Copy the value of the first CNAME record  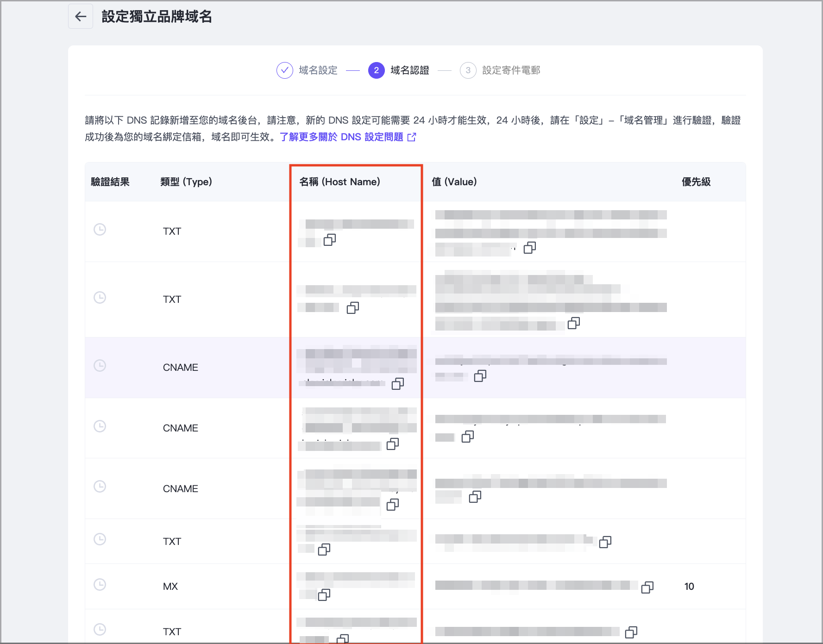[480, 376]
